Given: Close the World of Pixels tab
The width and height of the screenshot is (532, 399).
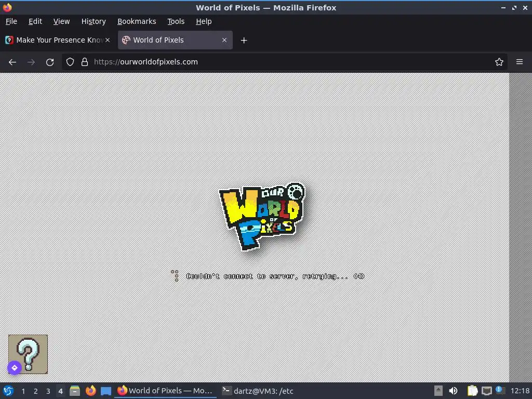Looking at the screenshot, I should [x=224, y=40].
